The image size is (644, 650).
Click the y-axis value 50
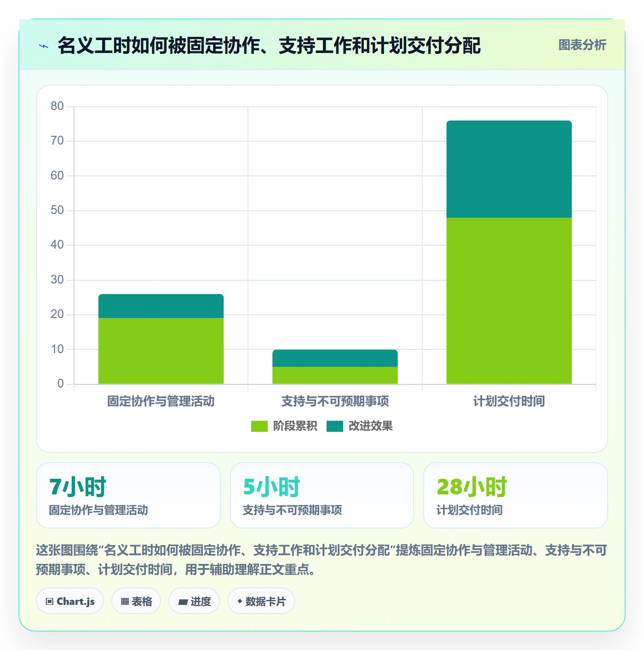[57, 210]
